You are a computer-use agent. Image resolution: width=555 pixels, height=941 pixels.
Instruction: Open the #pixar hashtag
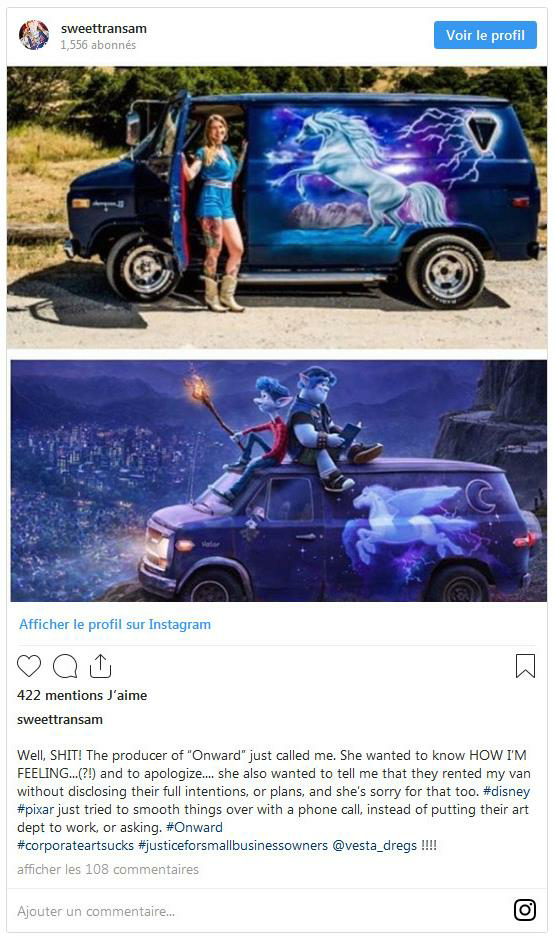35,809
